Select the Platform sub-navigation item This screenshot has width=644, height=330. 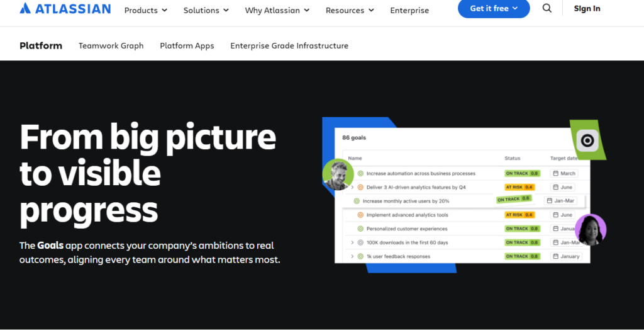tap(41, 46)
